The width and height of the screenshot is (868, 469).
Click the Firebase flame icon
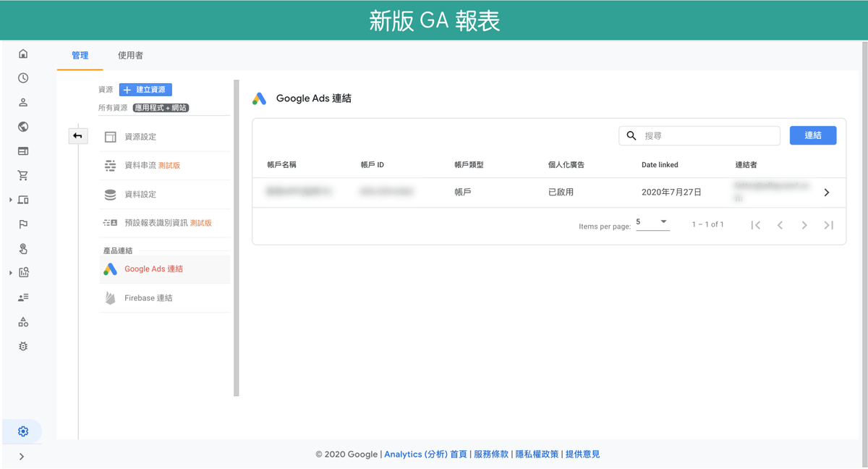coord(110,298)
